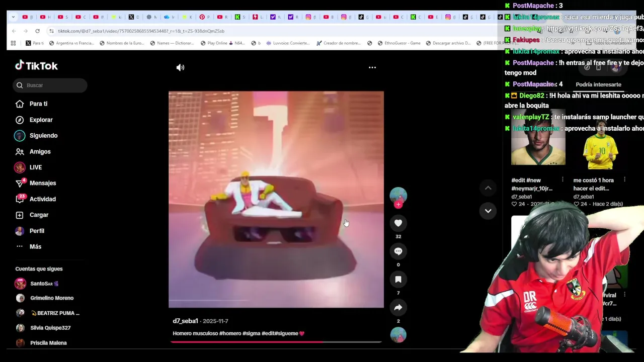
Task: Like the video with the heart icon
Action: click(398, 223)
